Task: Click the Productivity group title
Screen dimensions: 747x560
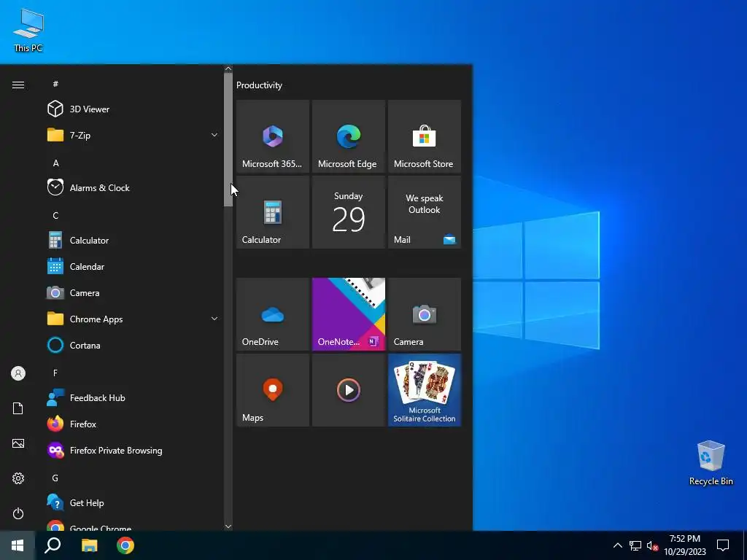Action: point(259,85)
